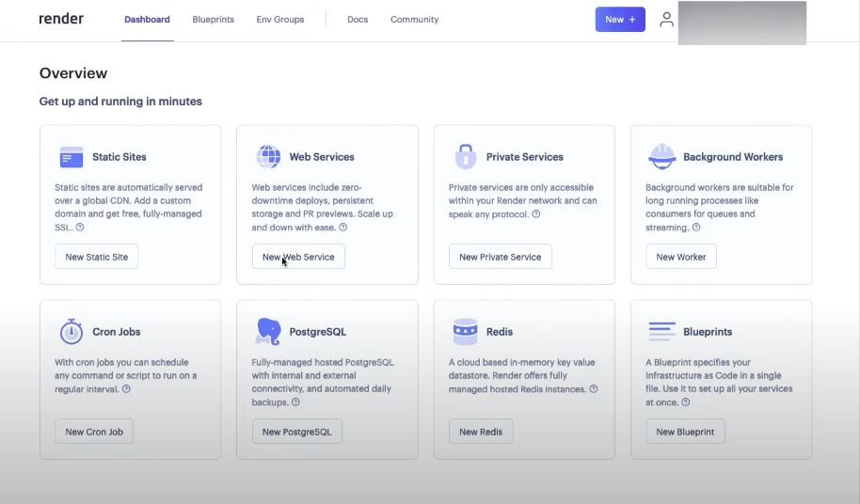Click 'Get up and running in minutes' text
Viewport: 860px width, 504px height.
[x=120, y=102]
